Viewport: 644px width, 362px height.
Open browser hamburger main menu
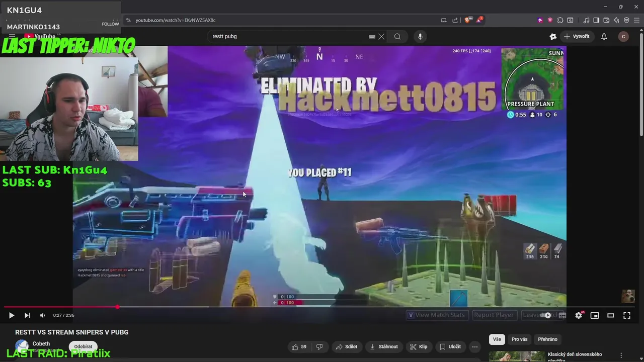(636, 20)
